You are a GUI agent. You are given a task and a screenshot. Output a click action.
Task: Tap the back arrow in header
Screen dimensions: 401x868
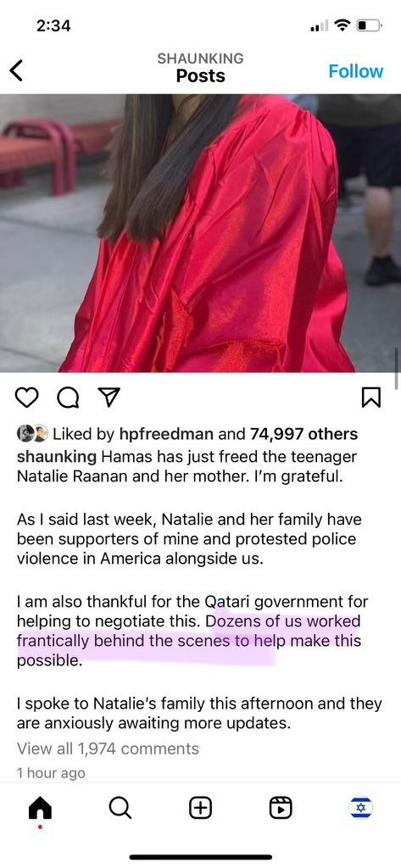tap(17, 71)
